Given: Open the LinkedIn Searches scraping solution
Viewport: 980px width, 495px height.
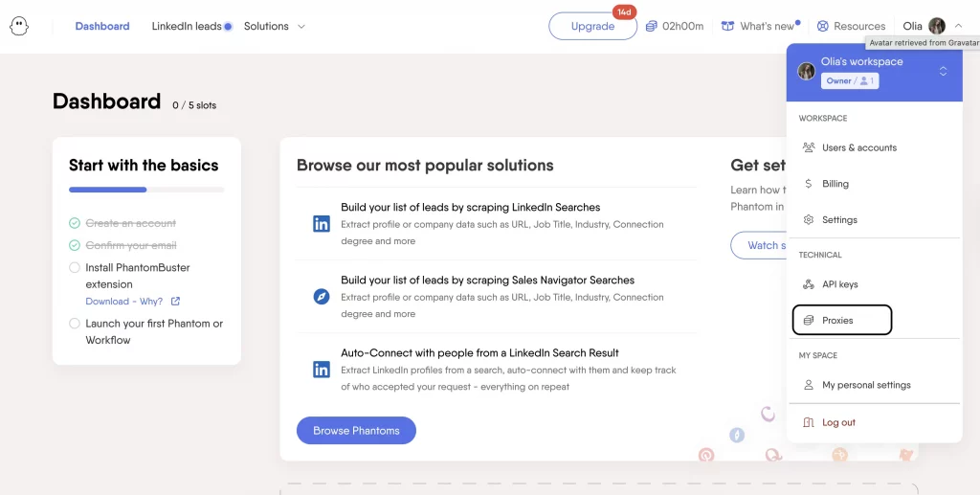Looking at the screenshot, I should pos(470,207).
